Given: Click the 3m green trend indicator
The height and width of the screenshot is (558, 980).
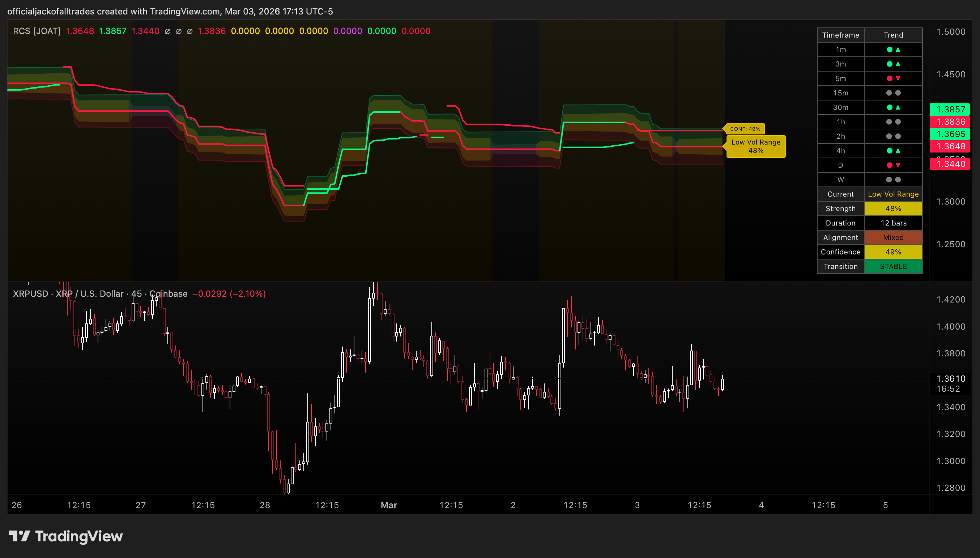Looking at the screenshot, I should (x=893, y=64).
